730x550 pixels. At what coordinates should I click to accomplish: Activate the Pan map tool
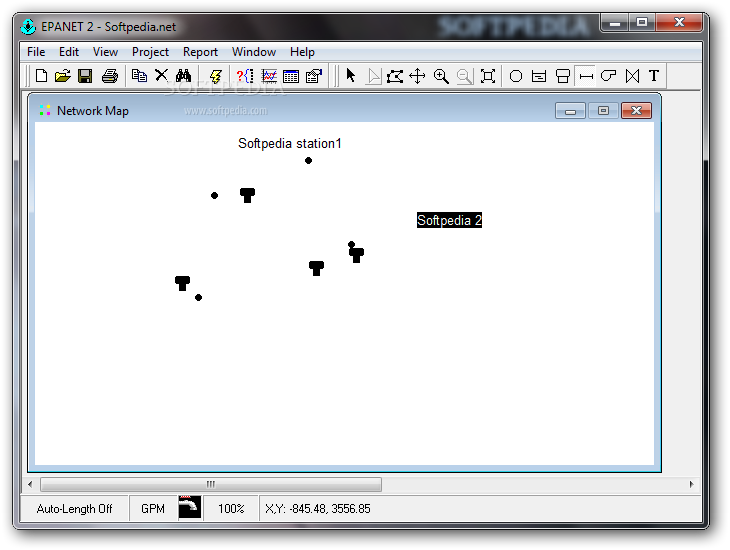417,75
